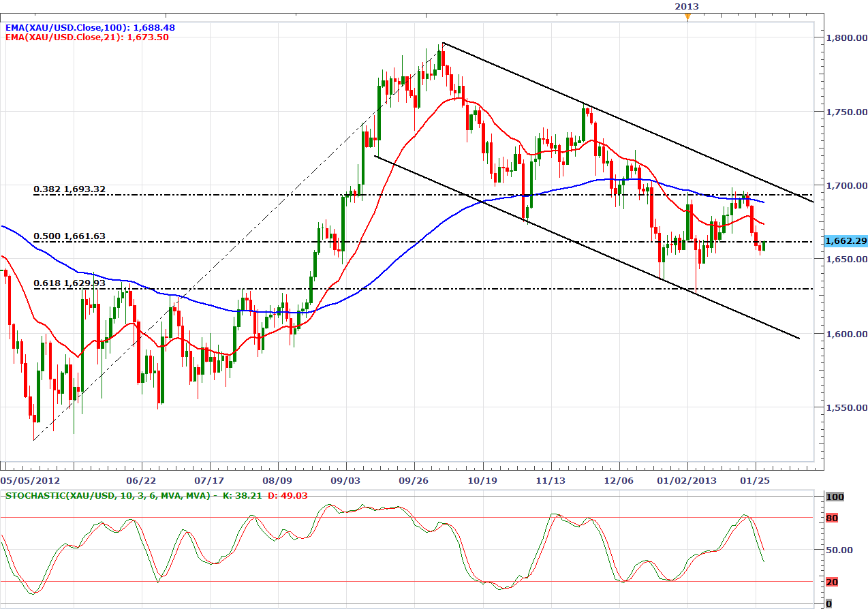Click the stochastic 20 oversold level marker

pyautogui.click(x=831, y=582)
